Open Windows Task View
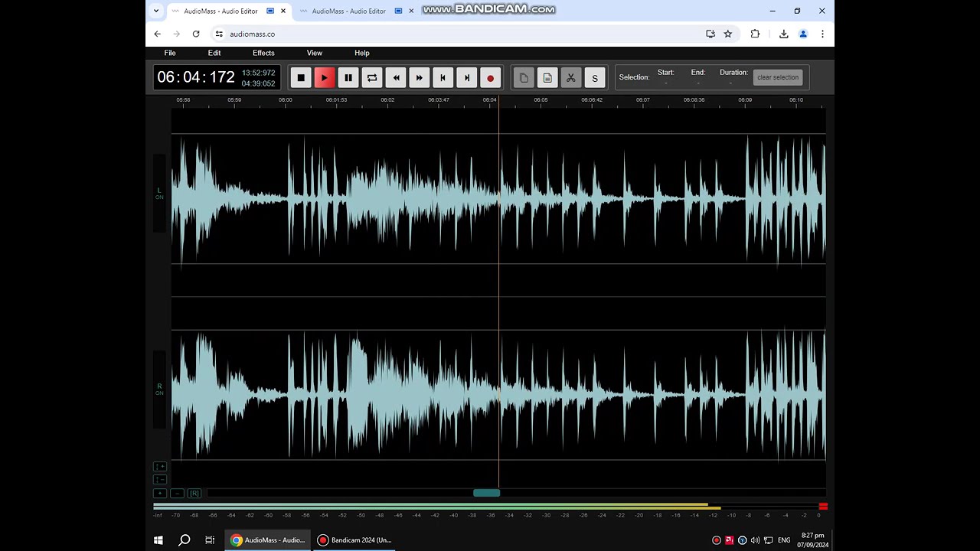This screenshot has height=551, width=980. (210, 540)
